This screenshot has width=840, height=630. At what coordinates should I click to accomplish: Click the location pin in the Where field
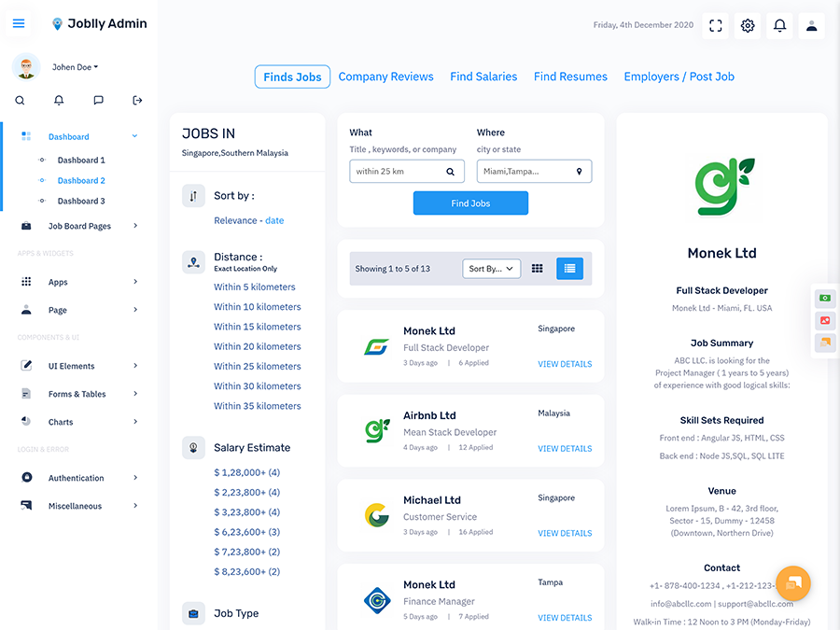click(579, 172)
